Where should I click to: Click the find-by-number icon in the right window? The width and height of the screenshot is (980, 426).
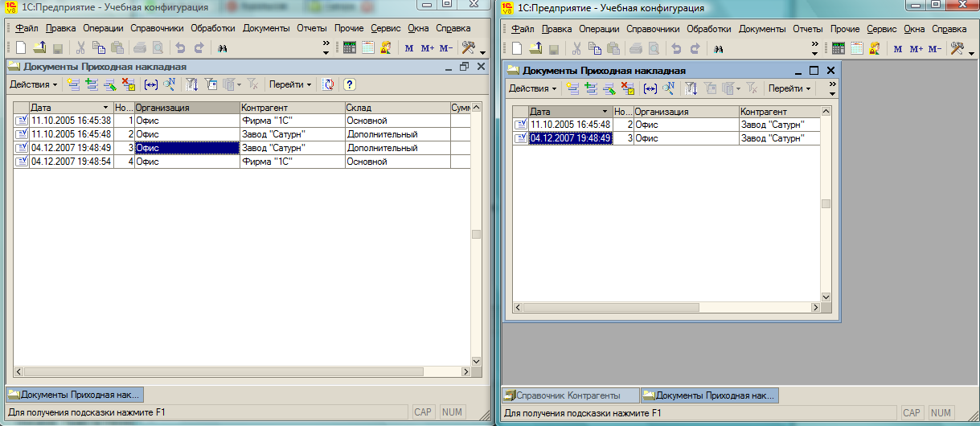point(668,88)
